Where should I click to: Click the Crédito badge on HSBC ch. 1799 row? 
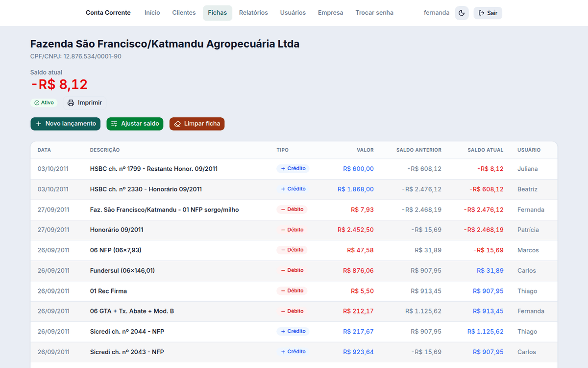(293, 169)
